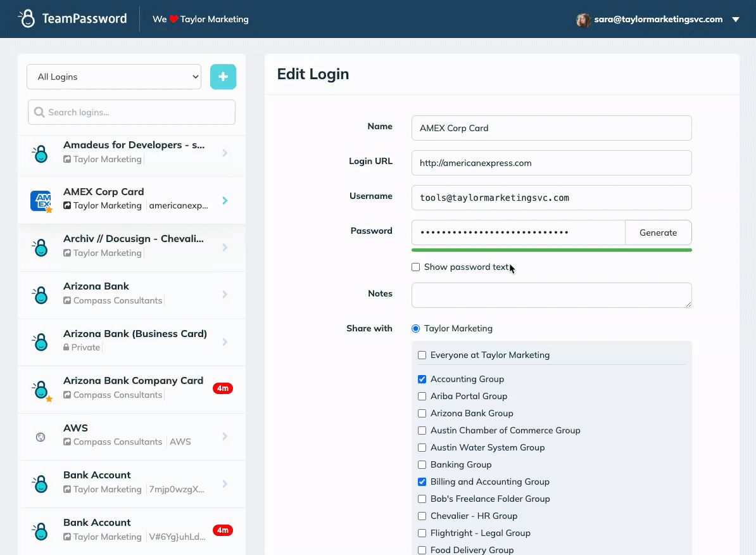Viewport: 756px width, 555px height.
Task: Open the account menu arrow
Action: pos(736,20)
